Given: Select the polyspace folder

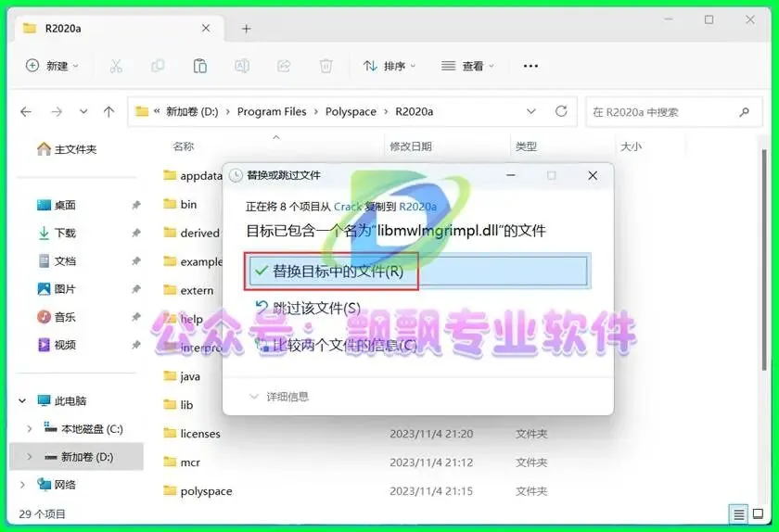Looking at the screenshot, I should (x=198, y=491).
